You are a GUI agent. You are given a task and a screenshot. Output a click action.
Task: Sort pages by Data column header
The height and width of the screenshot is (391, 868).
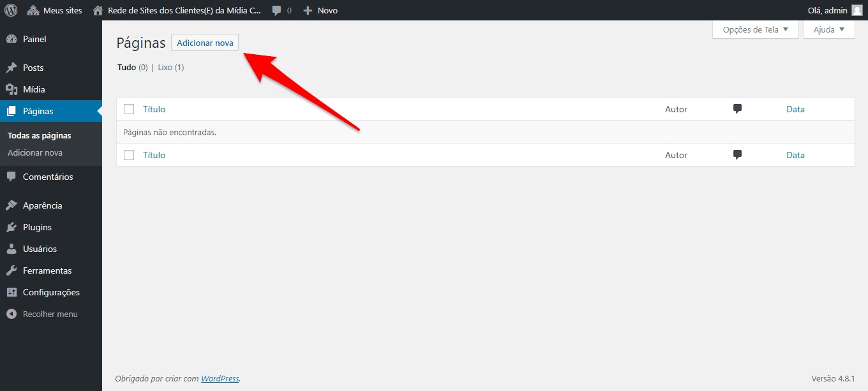795,109
